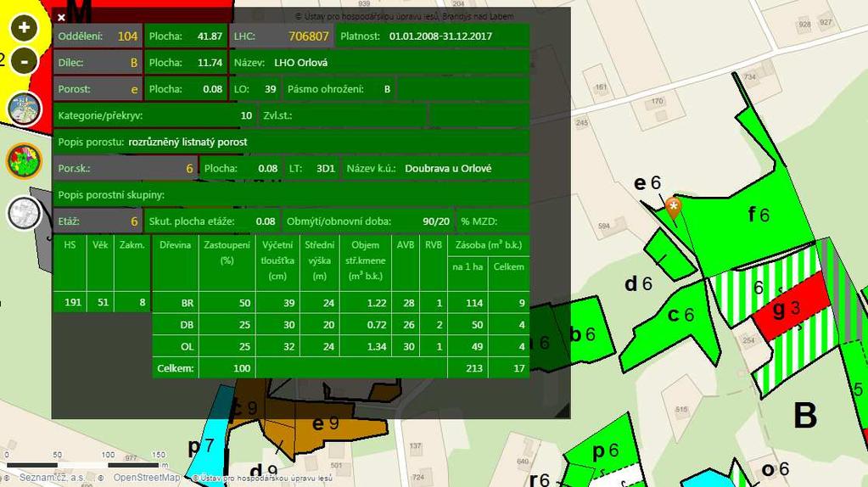The image size is (868, 487).
Task: Select the OL tree species row cell
Action: pyautogui.click(x=176, y=347)
